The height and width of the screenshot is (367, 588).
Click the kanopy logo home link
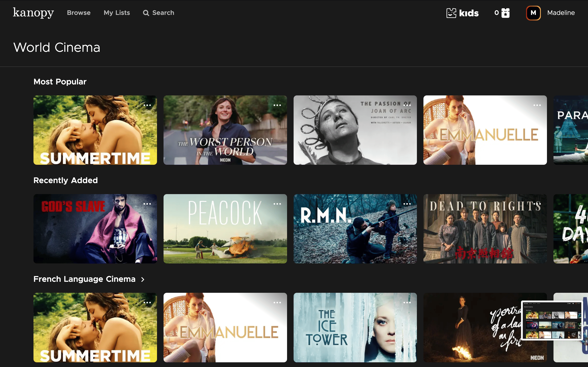33,13
